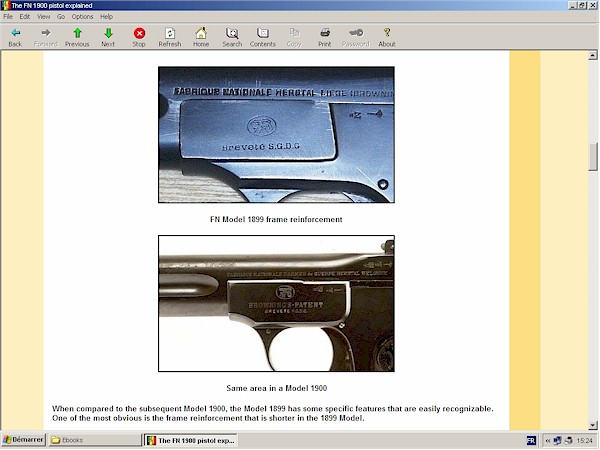The image size is (600, 450).
Task: Open the View menu
Action: (44, 16)
